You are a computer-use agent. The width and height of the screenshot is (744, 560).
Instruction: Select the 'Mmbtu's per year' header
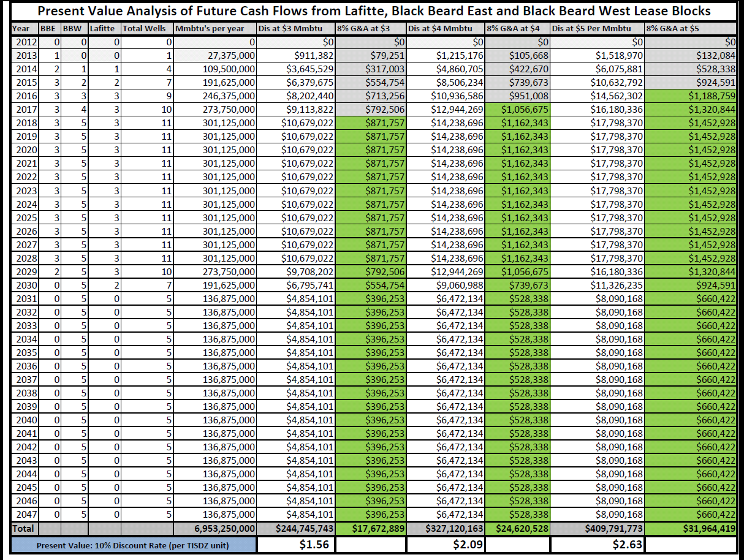click(215, 28)
